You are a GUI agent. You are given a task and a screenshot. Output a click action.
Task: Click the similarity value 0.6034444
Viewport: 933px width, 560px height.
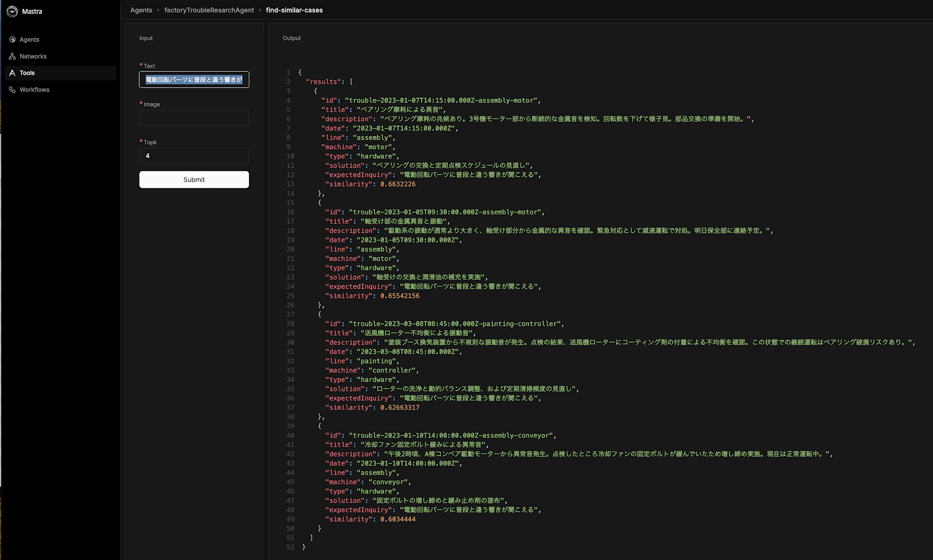[398, 520]
